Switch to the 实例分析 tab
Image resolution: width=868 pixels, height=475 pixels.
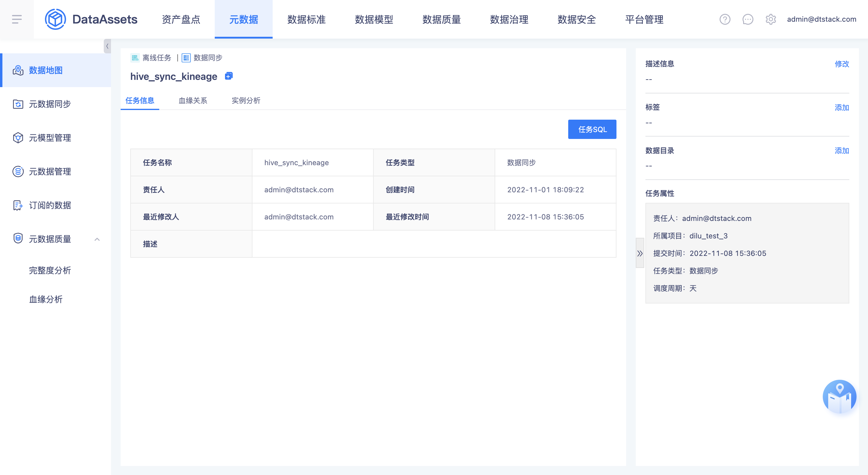tap(246, 100)
